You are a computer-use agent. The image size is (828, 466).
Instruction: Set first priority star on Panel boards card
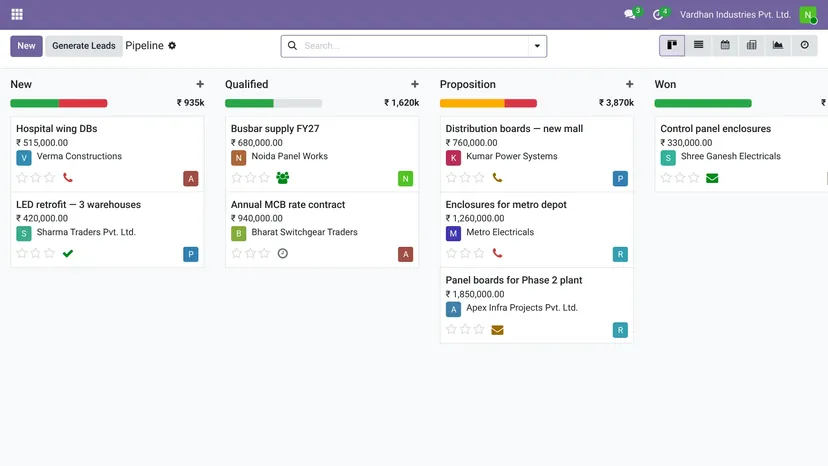tap(451, 329)
